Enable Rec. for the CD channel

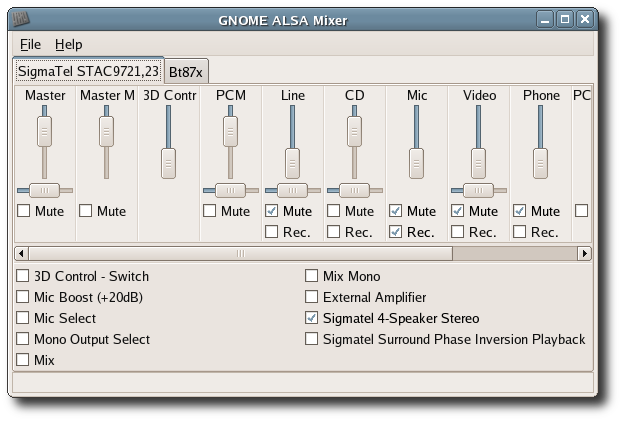click(334, 232)
